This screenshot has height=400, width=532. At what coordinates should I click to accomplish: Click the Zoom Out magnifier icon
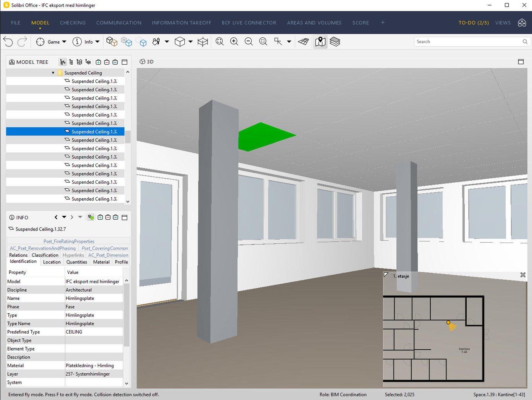point(249,41)
